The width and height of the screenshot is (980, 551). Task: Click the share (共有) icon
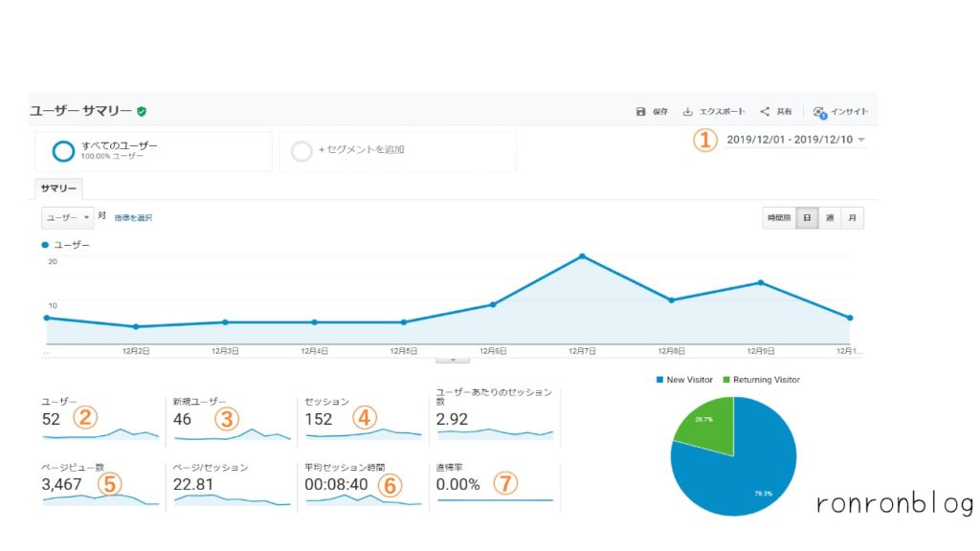[765, 111]
